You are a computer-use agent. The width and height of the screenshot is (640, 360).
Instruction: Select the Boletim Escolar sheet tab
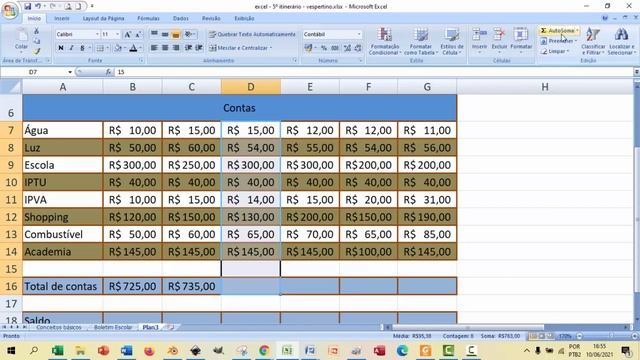113,327
